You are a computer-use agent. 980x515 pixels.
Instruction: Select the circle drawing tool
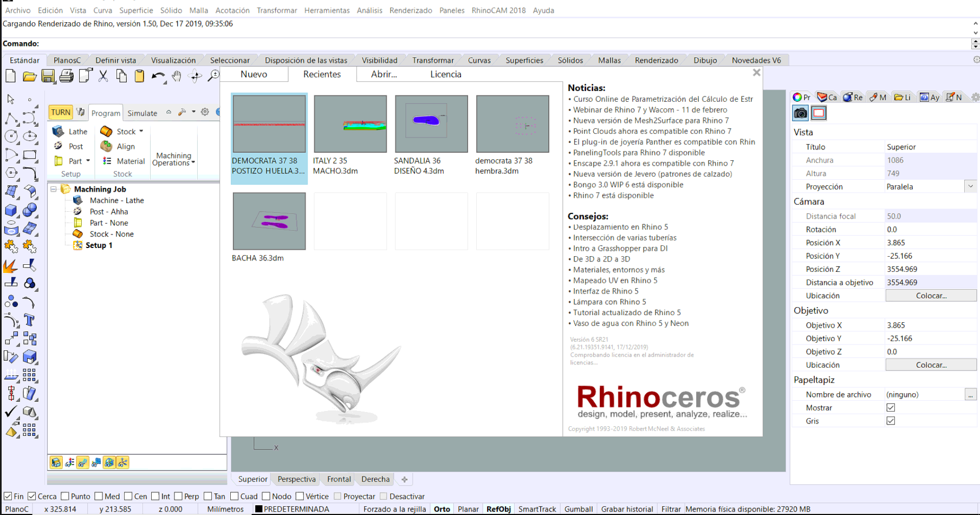pos(11,136)
